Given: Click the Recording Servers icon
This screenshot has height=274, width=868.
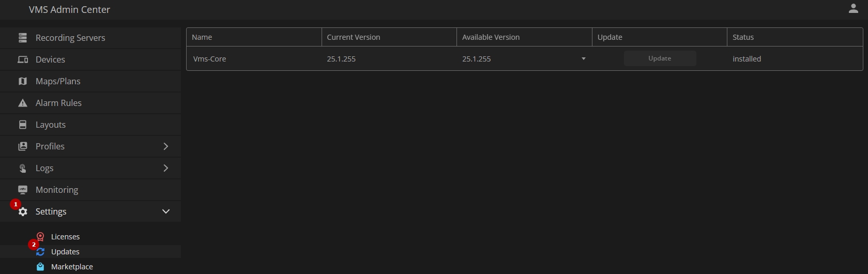Looking at the screenshot, I should point(23,38).
